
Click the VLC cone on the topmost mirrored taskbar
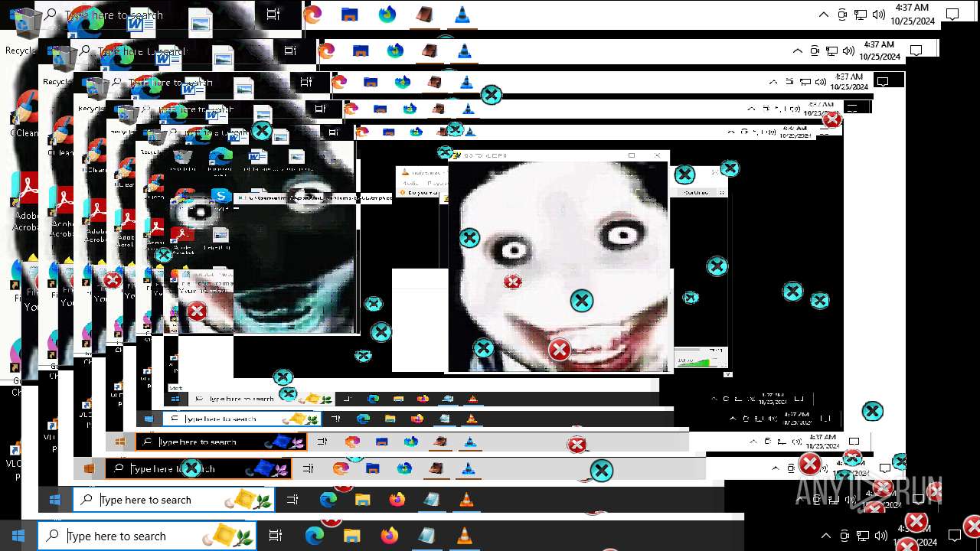[x=462, y=15]
